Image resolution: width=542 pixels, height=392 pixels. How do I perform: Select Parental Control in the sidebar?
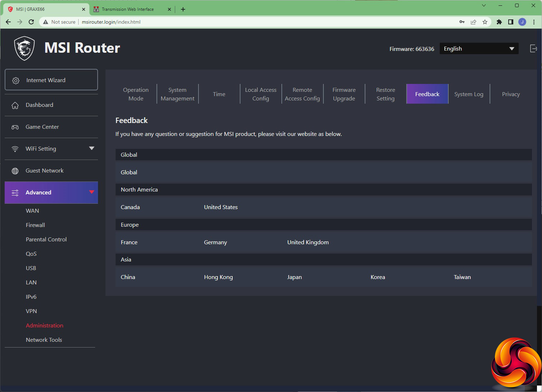[46, 240]
